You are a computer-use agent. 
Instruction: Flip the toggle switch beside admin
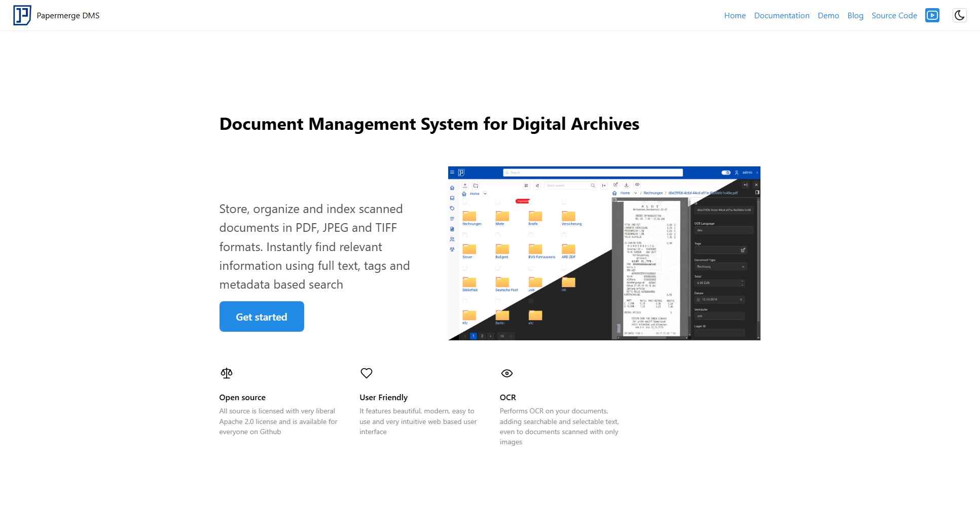[x=725, y=172]
